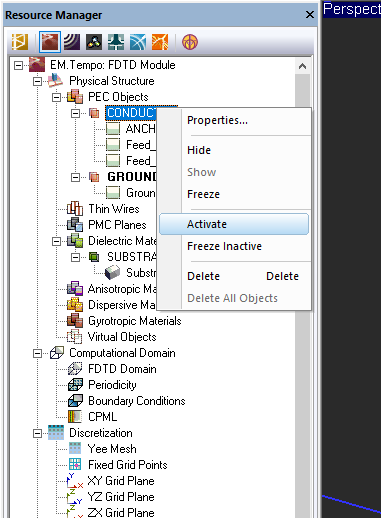Image resolution: width=381 pixels, height=518 pixels.
Task: Click the Dielectric Materials icon
Action: [x=75, y=241]
